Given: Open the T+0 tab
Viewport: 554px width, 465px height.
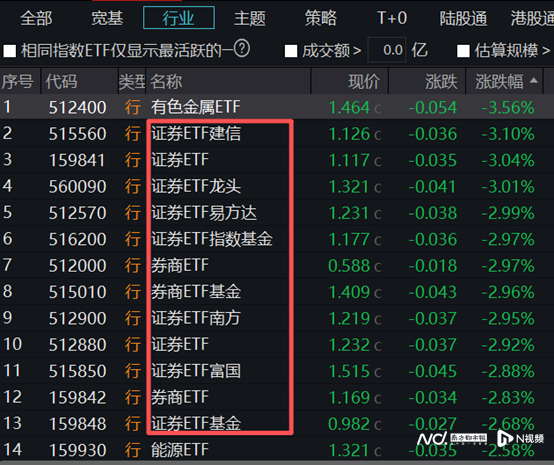Looking at the screenshot, I should pyautogui.click(x=392, y=18).
